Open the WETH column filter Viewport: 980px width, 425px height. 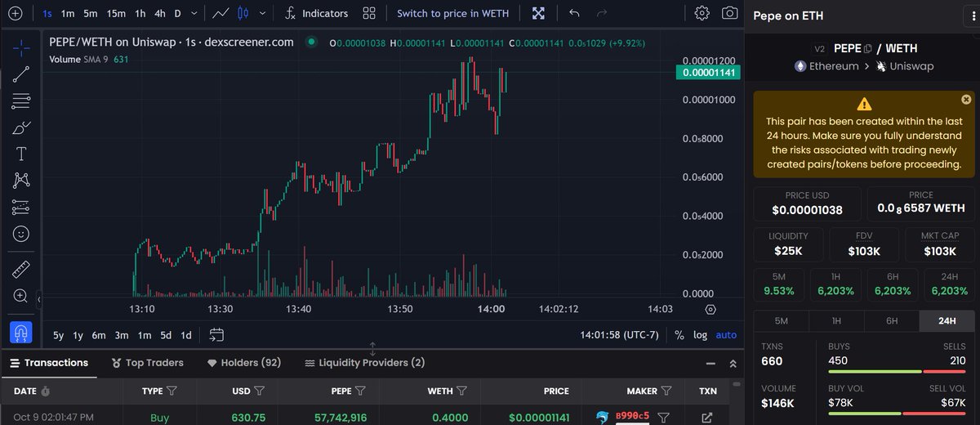462,391
